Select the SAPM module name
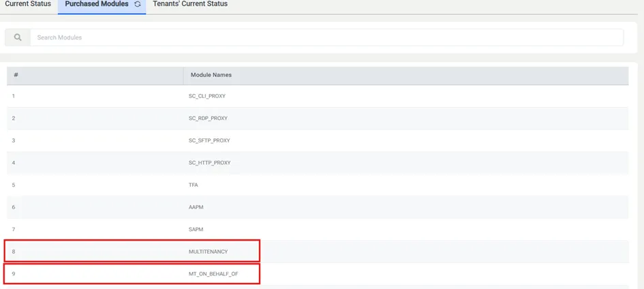The width and height of the screenshot is (644, 289). click(x=196, y=229)
